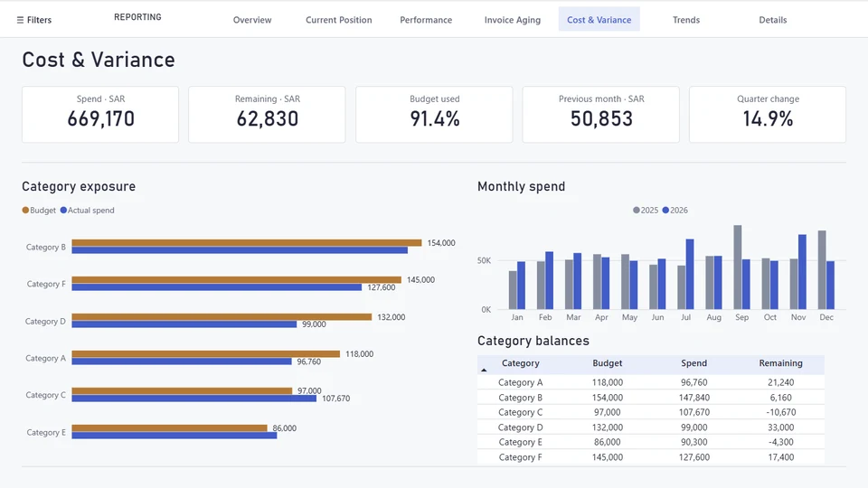868x488 pixels.
Task: Open the Filters hamburger icon
Action: tap(20, 20)
